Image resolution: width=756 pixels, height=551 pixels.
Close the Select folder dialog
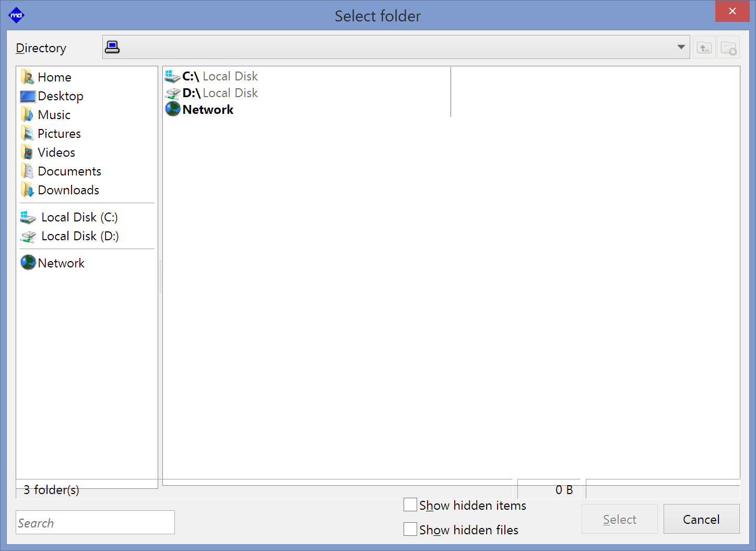click(x=732, y=11)
